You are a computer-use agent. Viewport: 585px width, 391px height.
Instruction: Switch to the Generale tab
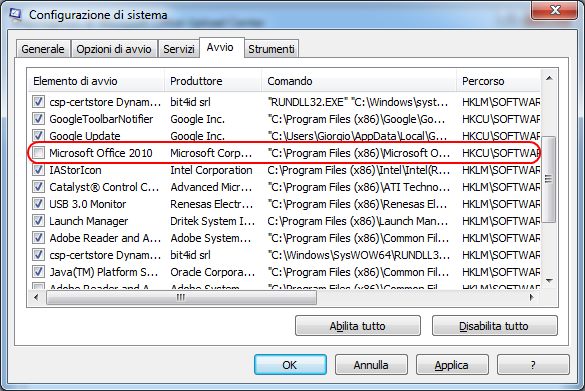[43, 49]
